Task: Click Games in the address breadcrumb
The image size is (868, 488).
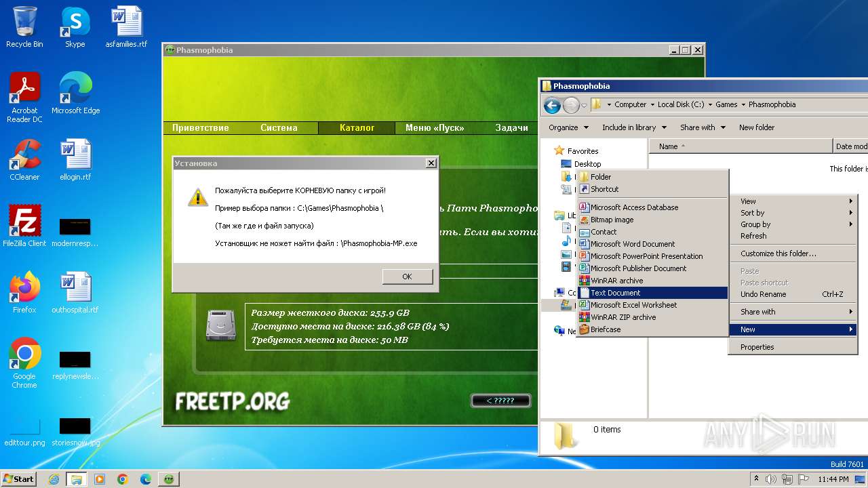Action: 726,104
